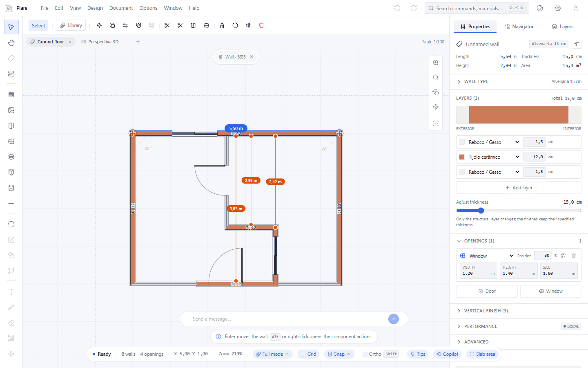Open the user account icon
Screen dimensions: 588x368
[576, 8]
